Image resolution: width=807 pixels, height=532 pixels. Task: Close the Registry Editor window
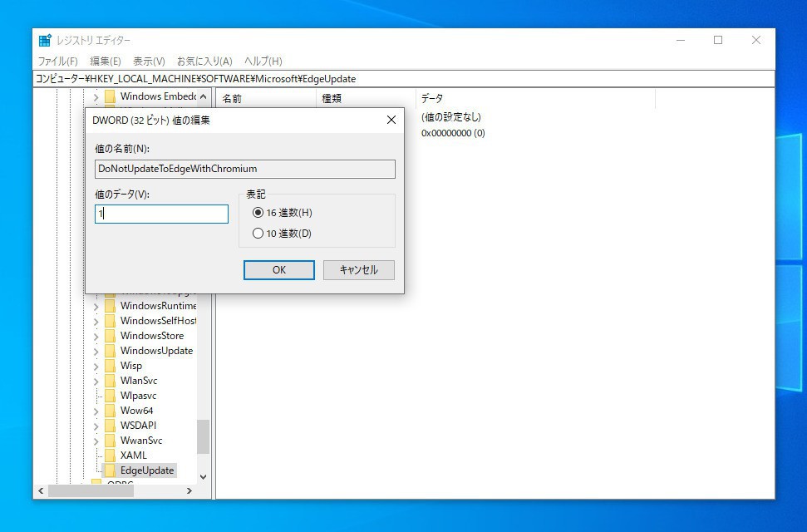coord(756,40)
